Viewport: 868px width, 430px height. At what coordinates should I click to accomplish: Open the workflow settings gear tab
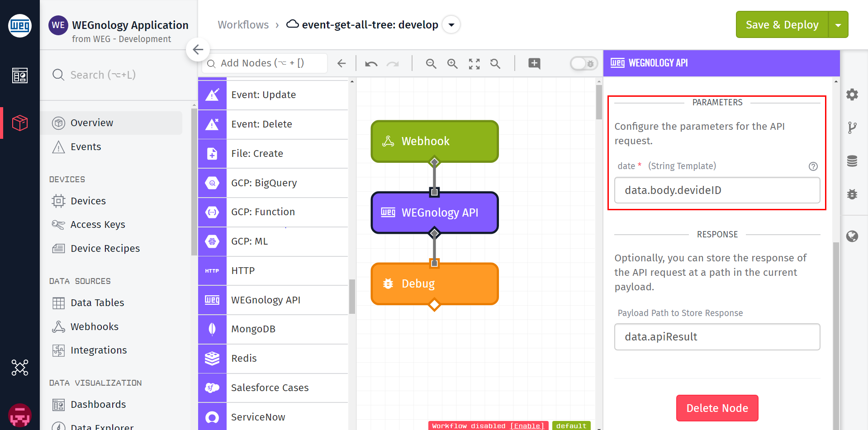(x=852, y=95)
